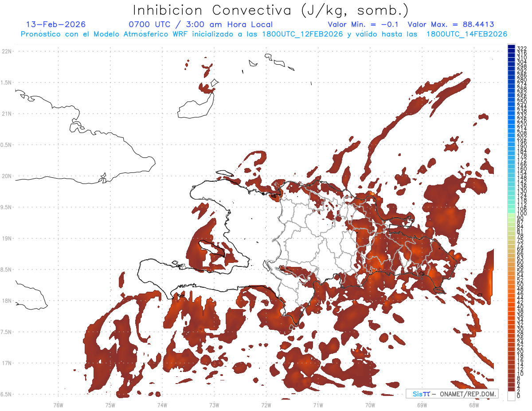
Task: Click the "250" color scale label
Action: [x=522, y=102]
